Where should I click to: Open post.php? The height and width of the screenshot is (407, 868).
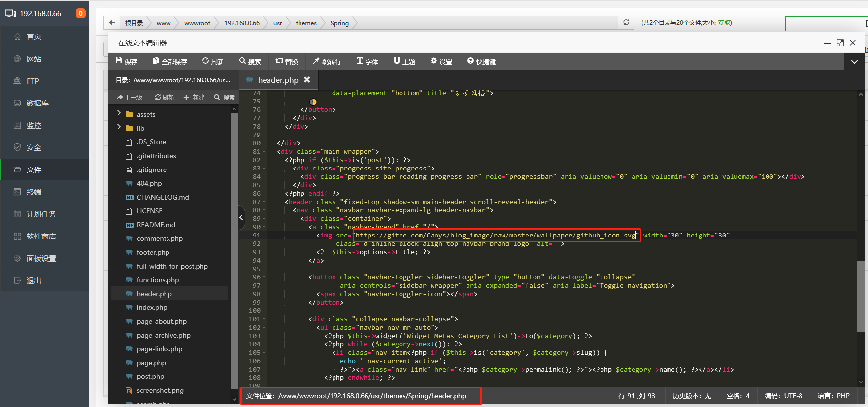[x=150, y=376]
